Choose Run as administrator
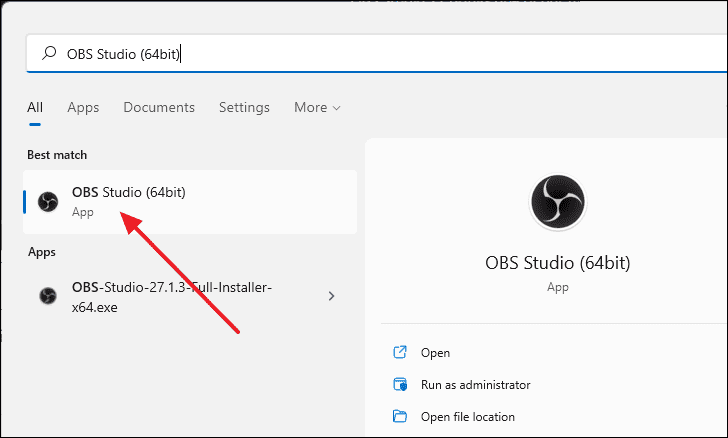 click(475, 385)
